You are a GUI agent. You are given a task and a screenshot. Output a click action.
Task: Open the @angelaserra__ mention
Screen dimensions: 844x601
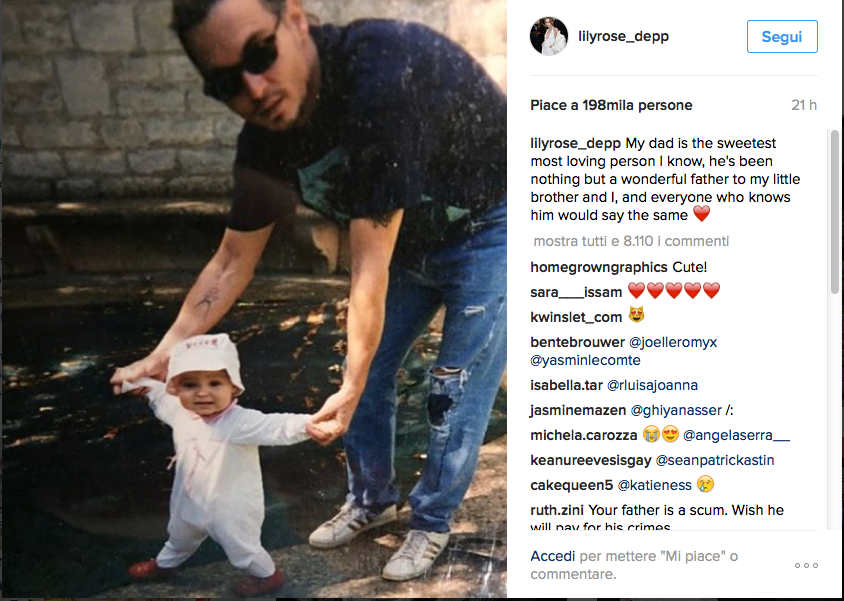click(736, 435)
